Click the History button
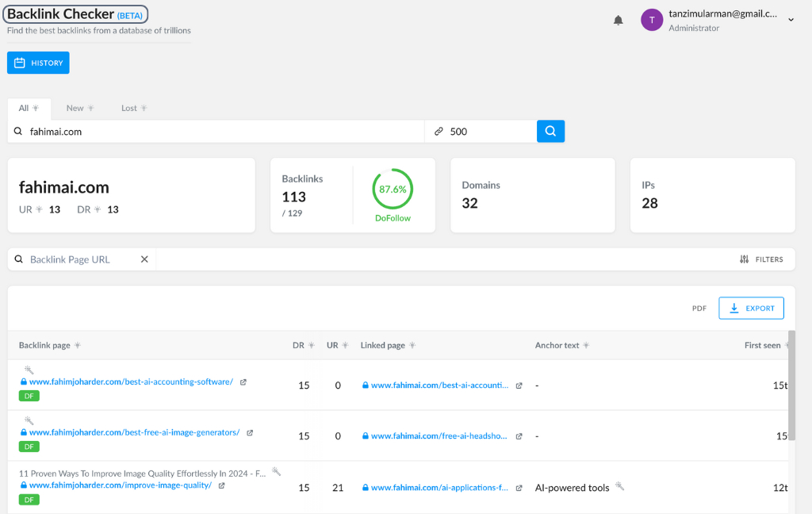This screenshot has width=812, height=514. pos(38,63)
